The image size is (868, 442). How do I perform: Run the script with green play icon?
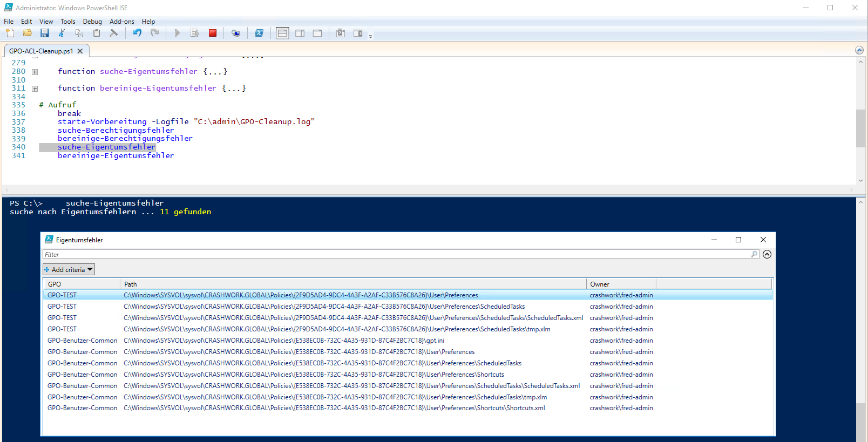[x=177, y=33]
